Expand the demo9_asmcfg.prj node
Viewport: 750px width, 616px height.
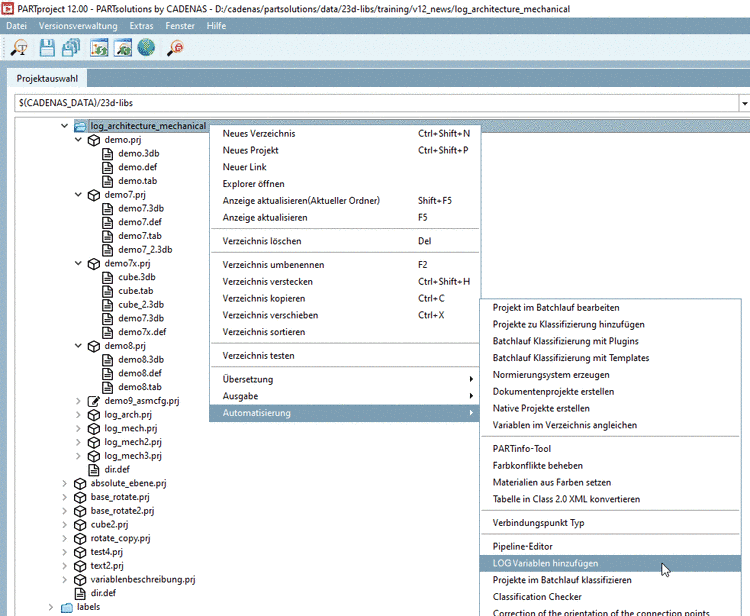click(78, 401)
